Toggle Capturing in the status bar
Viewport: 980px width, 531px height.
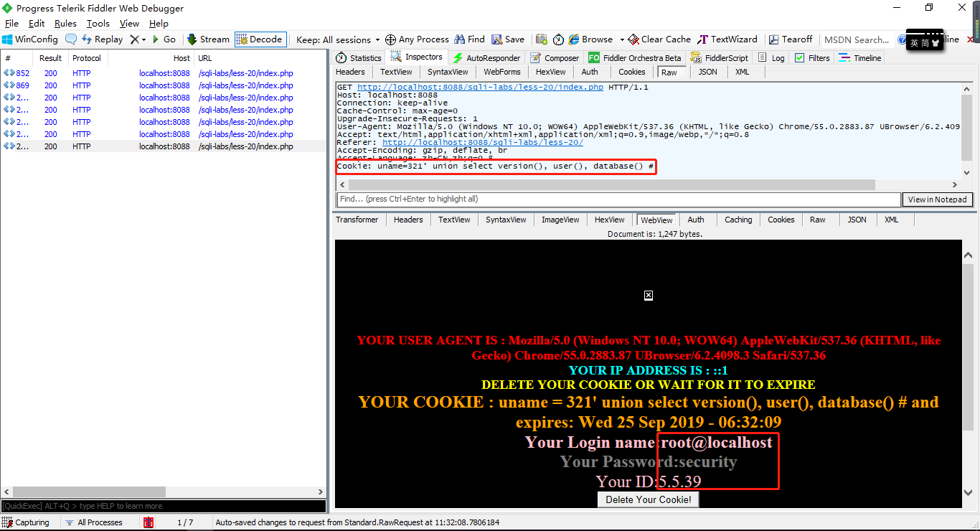(26, 522)
